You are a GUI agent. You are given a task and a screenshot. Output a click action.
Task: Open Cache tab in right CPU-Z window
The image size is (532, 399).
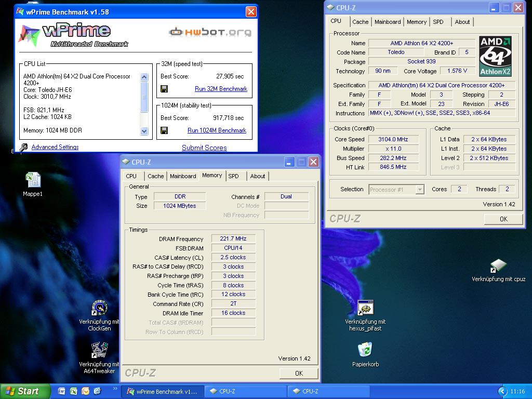coord(361,22)
